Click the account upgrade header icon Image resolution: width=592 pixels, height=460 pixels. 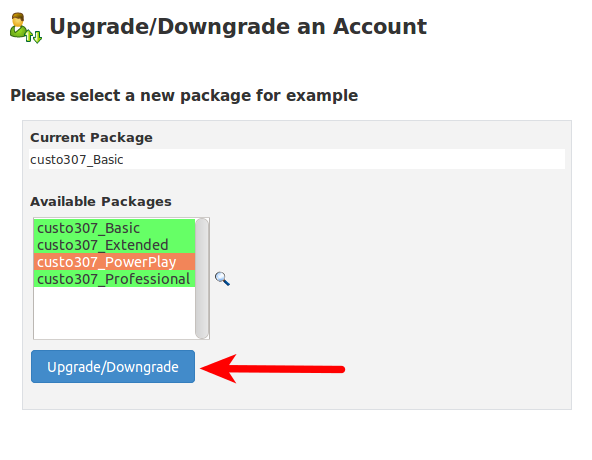pos(26,28)
